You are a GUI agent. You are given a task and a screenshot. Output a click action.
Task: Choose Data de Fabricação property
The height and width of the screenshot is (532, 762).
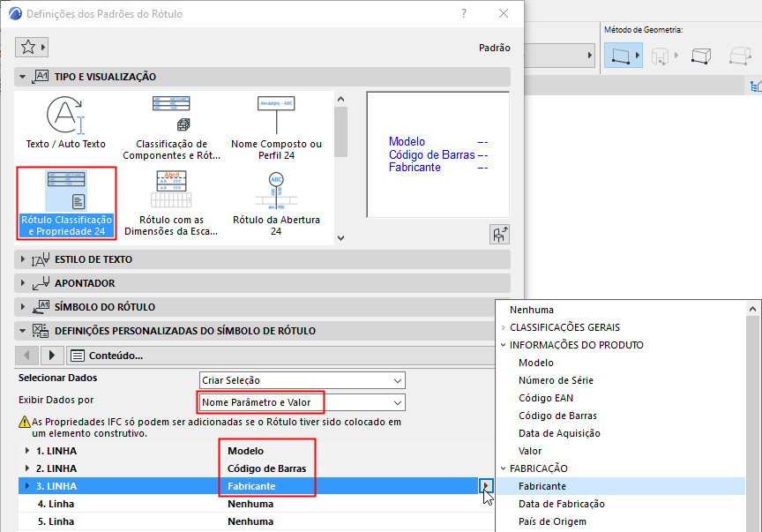(561, 504)
